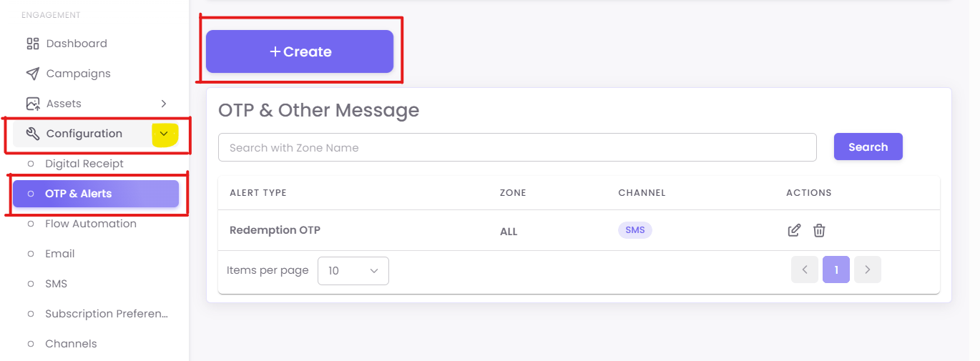Click the Create button
Screen dimensions: 980x361
pyautogui.click(x=300, y=51)
